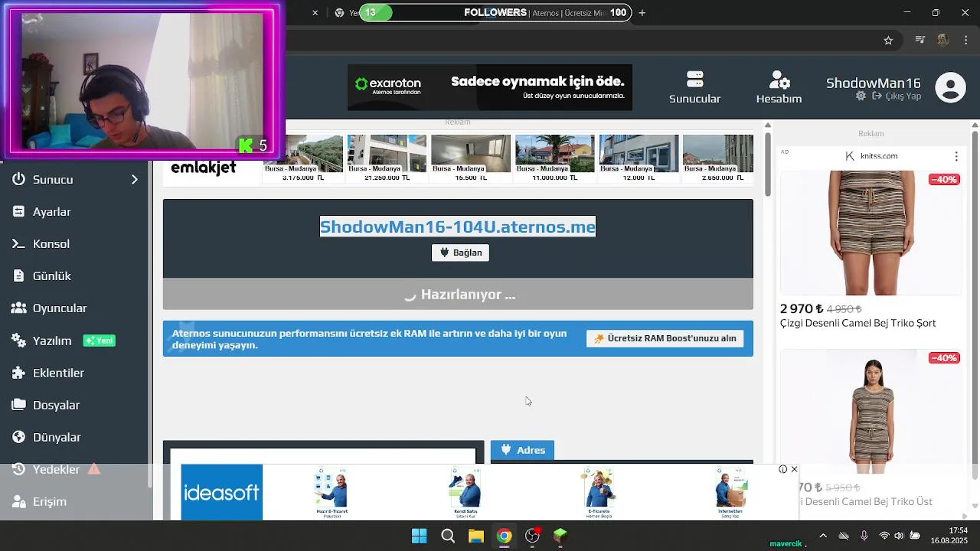Viewport: 980px width, 551px height.
Task: Click the gear icon under ShodowMan16
Action: click(861, 96)
